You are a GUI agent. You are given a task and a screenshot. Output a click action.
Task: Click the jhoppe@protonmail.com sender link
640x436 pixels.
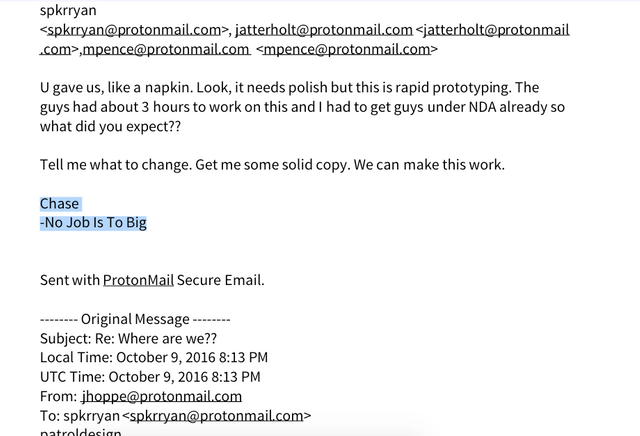tap(162, 396)
